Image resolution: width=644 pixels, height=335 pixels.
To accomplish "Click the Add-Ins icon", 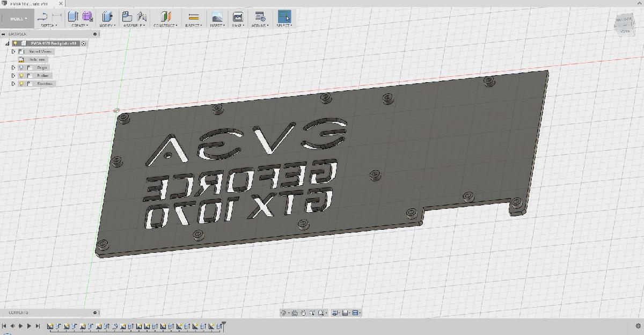I will point(260,17).
